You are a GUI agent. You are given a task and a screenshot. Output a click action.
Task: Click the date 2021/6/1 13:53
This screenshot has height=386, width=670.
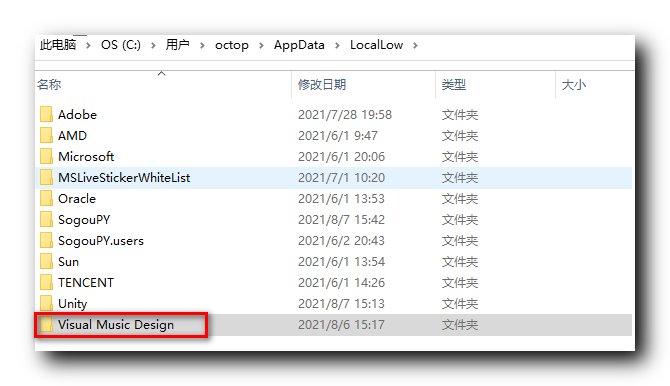click(x=341, y=198)
